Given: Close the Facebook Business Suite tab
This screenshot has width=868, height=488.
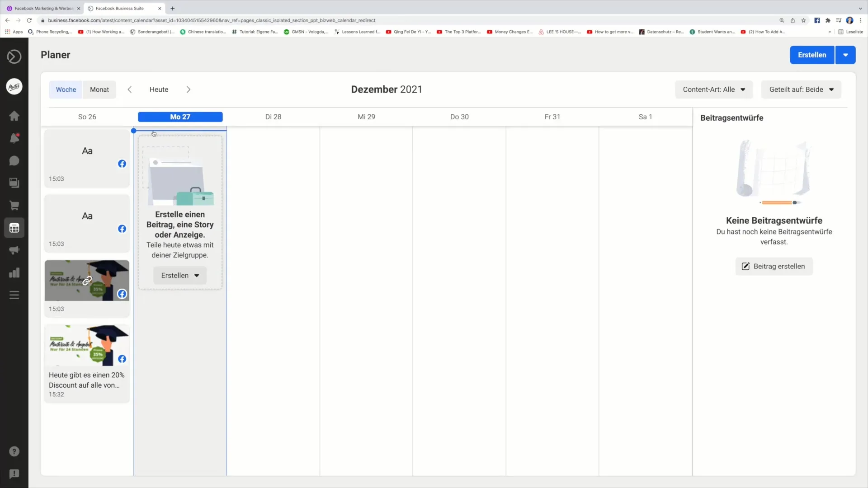Looking at the screenshot, I should 160,8.
